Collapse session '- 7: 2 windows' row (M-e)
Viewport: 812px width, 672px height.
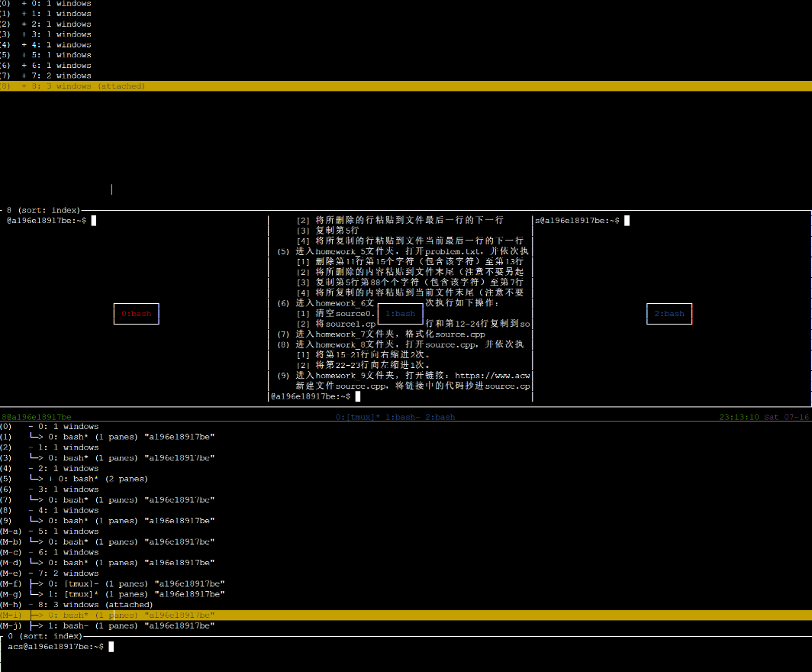[x=31, y=573]
